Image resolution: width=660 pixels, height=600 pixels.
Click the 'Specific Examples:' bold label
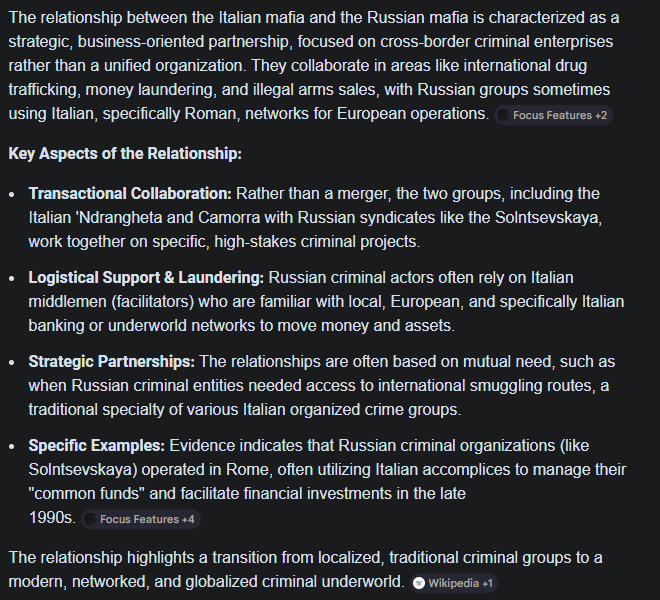(96, 445)
